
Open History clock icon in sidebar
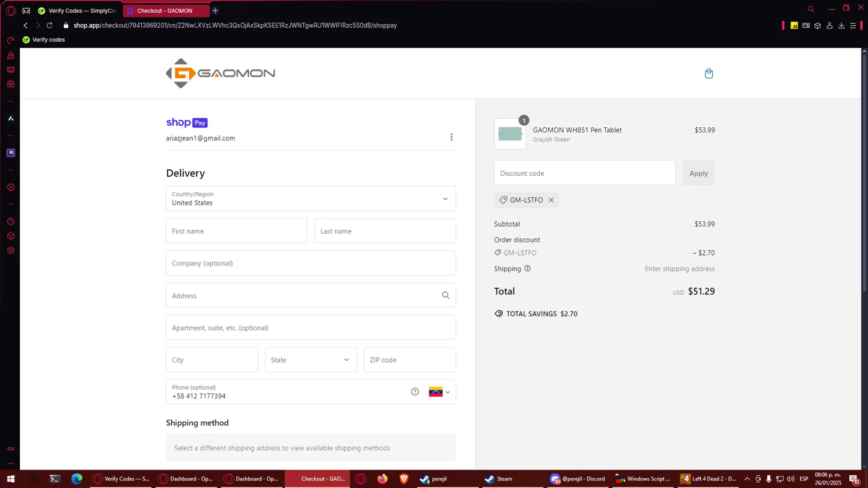click(10, 221)
